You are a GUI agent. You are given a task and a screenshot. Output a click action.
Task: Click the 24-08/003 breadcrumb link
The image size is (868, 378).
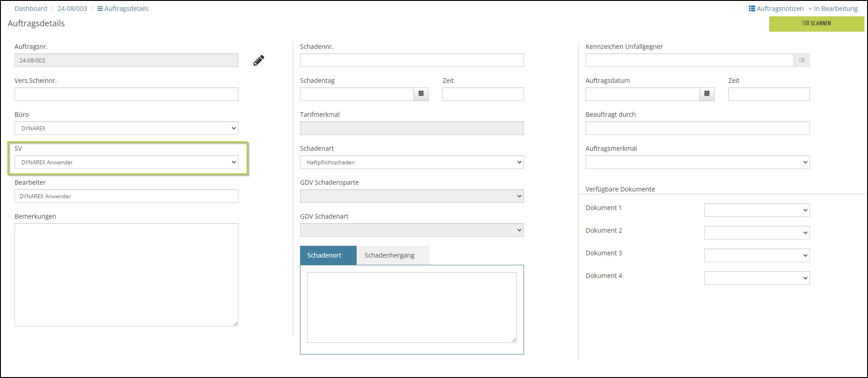point(72,9)
